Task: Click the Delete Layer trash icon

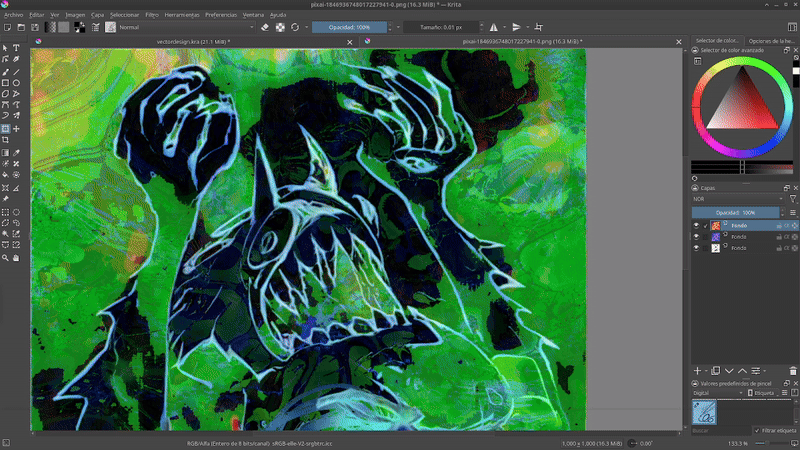Action: point(793,371)
